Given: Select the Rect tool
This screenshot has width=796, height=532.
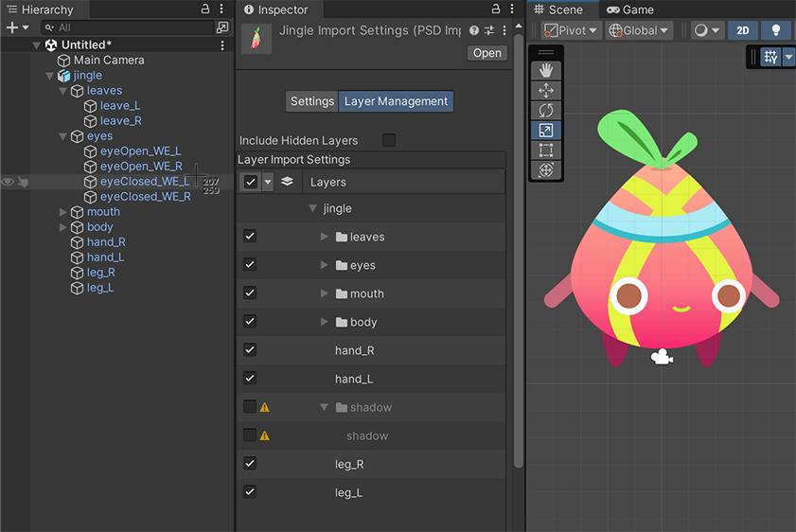Looking at the screenshot, I should (546, 151).
